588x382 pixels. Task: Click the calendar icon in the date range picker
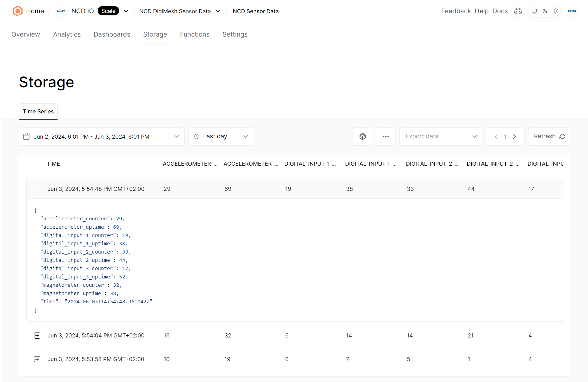[26, 136]
